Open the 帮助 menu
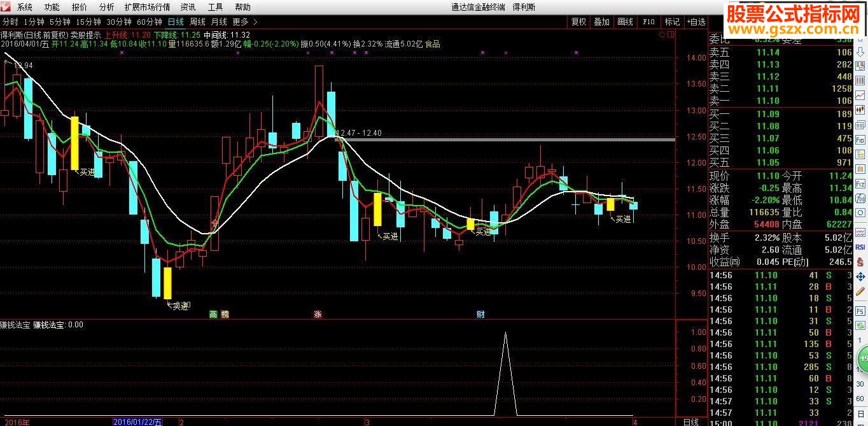Screen dimensions: 868x426 (242, 7)
